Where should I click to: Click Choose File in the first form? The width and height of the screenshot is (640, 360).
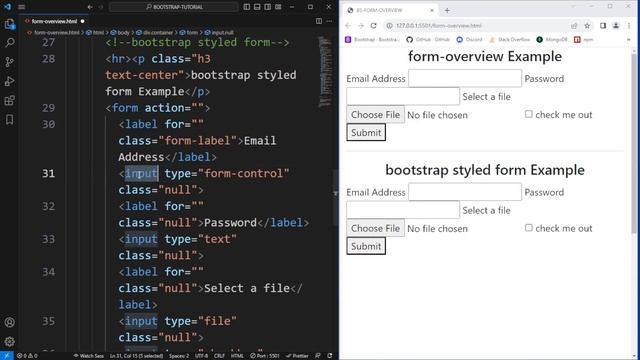(x=376, y=115)
